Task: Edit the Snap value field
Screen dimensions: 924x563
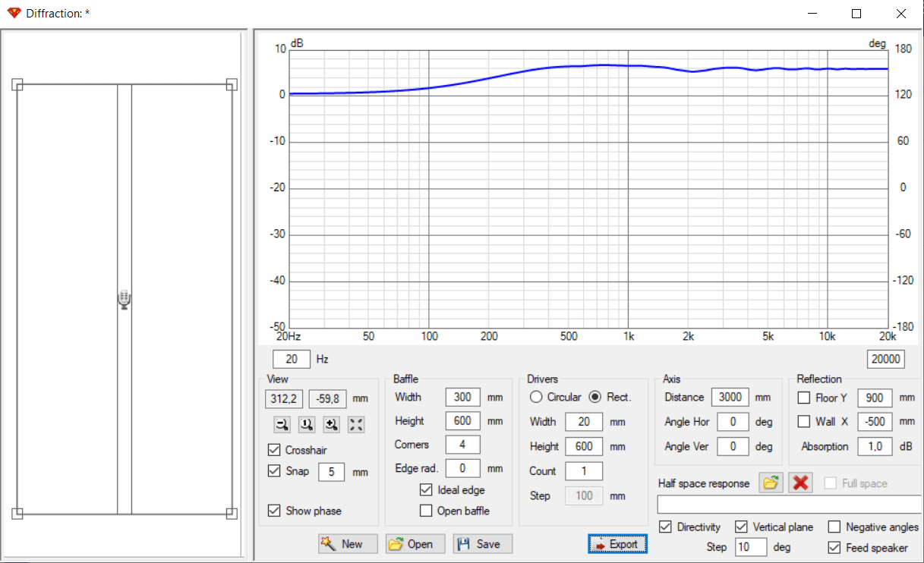Action: pyautogui.click(x=331, y=471)
